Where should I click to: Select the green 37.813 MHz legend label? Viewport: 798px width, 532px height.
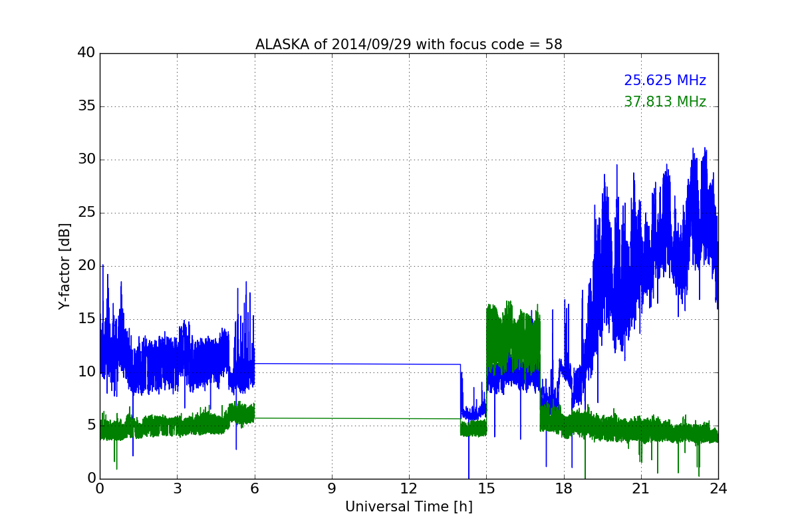[x=665, y=102]
